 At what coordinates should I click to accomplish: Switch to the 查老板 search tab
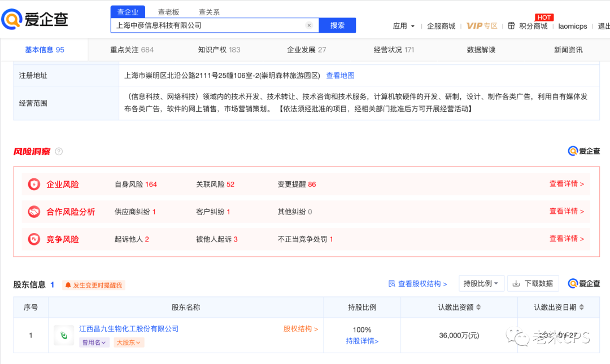tap(168, 12)
